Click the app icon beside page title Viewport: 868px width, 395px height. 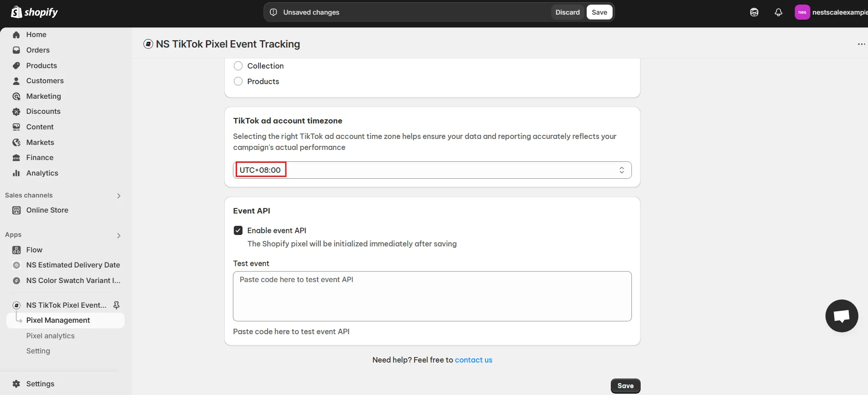point(148,44)
